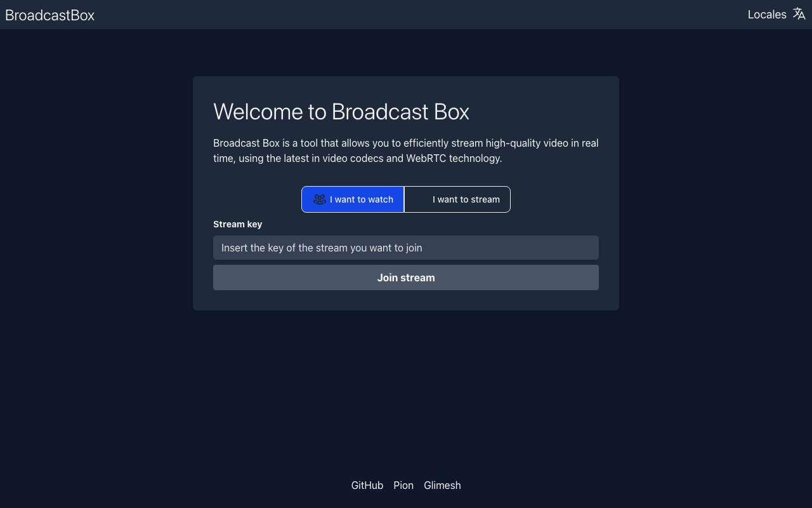
Task: Click the paragraph starting "Broadcast Box is a tool"
Action: [x=406, y=150]
